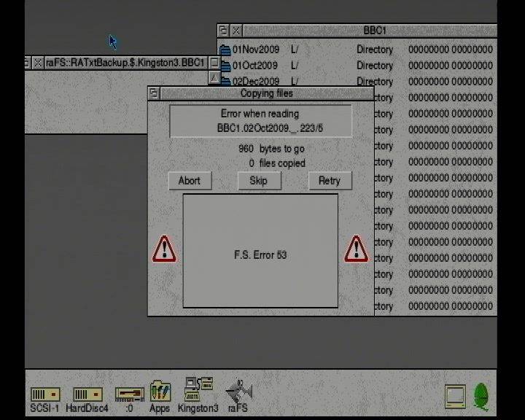Click the left warning triangle icon

click(164, 249)
